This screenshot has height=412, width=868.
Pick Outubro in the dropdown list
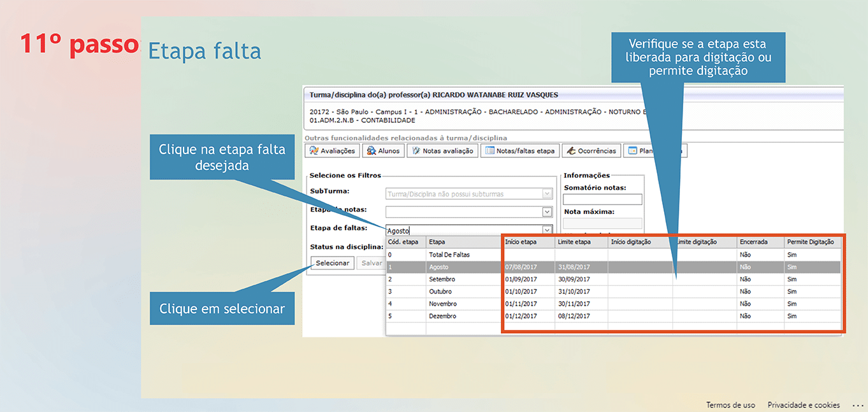442,292
